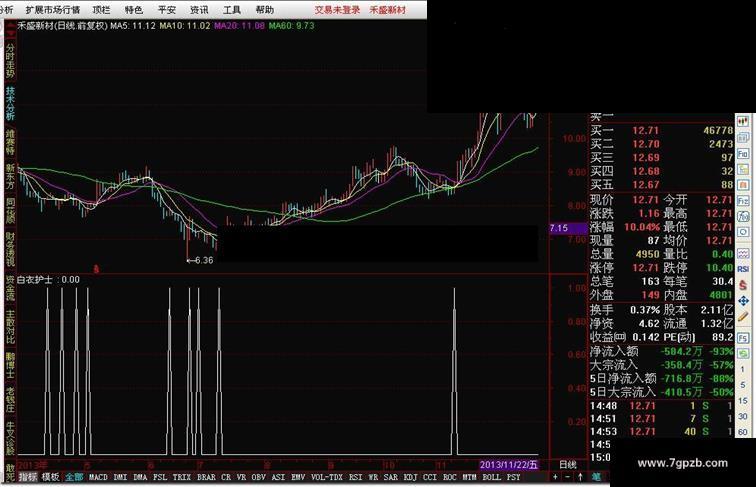Switch to the 主散对比 sidebar tab

click(10, 327)
